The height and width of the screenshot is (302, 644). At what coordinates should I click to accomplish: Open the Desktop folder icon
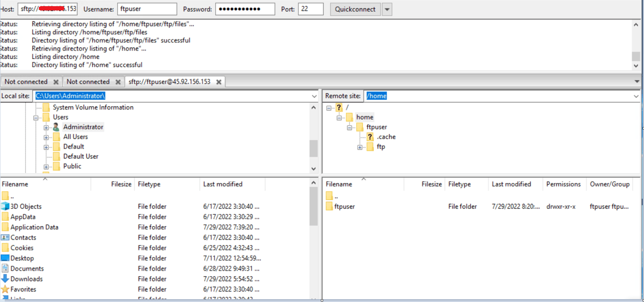point(6,258)
